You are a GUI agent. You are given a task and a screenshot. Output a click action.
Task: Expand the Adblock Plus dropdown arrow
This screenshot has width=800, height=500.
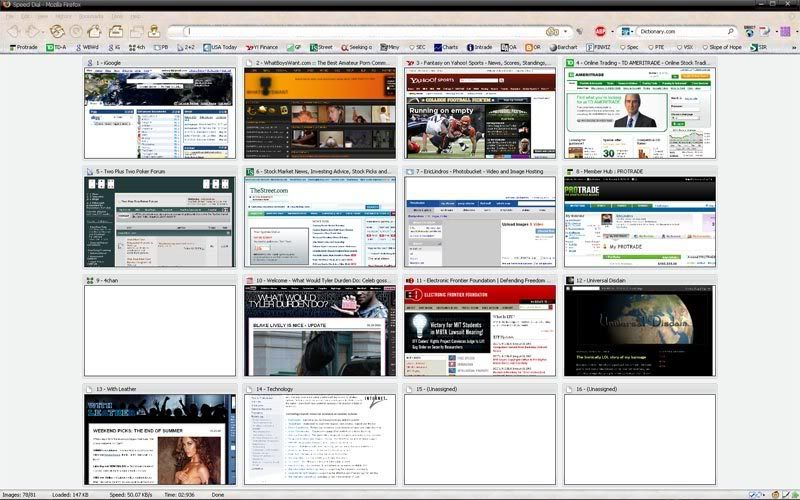pyautogui.click(x=612, y=31)
